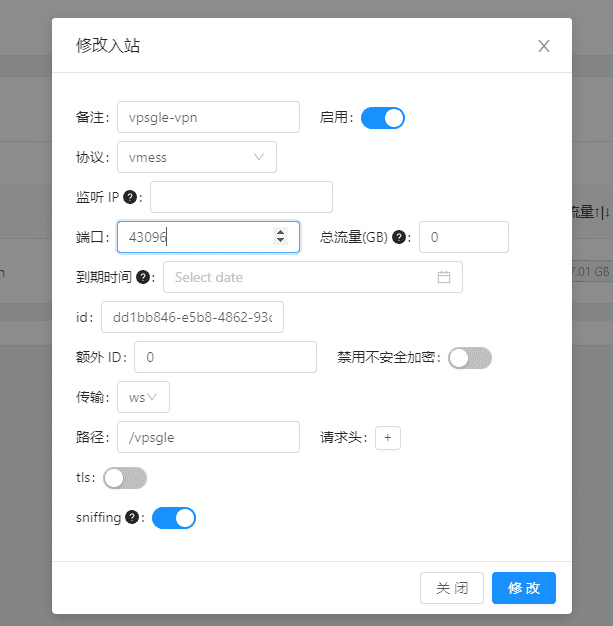Screen dimensions: 613x626
Task: Open the 协议 vmess dropdown
Action: (x=196, y=157)
